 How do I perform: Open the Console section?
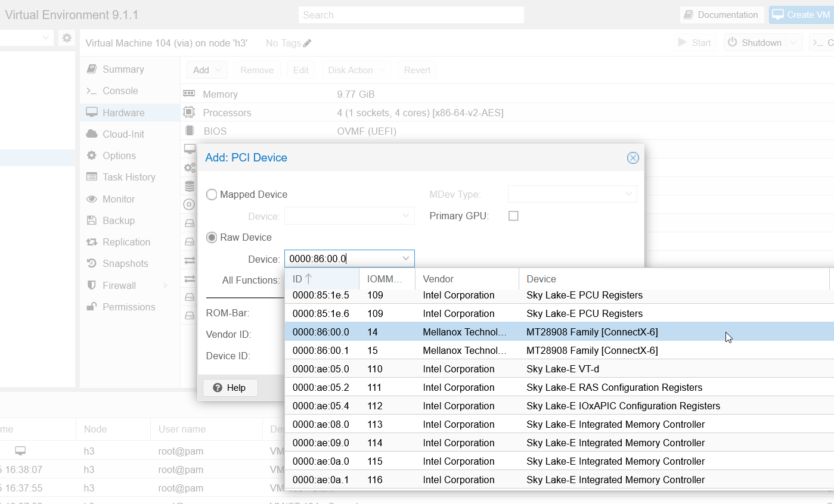click(130, 91)
